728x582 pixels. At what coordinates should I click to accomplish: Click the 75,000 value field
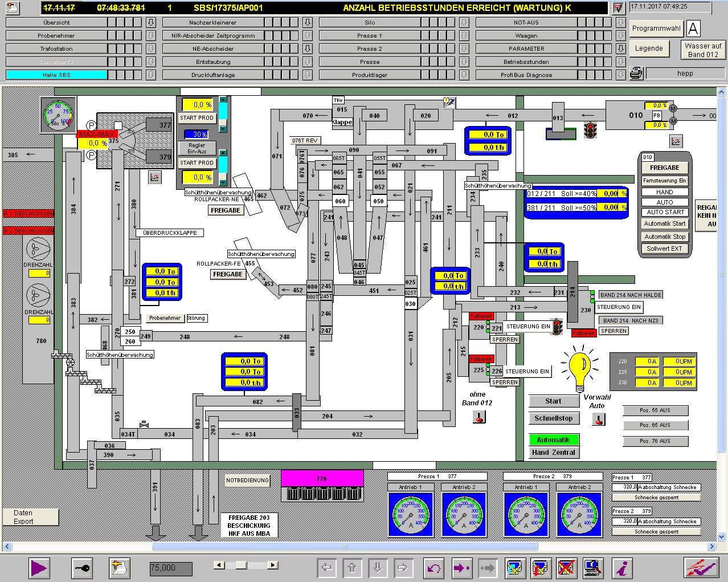tap(170, 568)
